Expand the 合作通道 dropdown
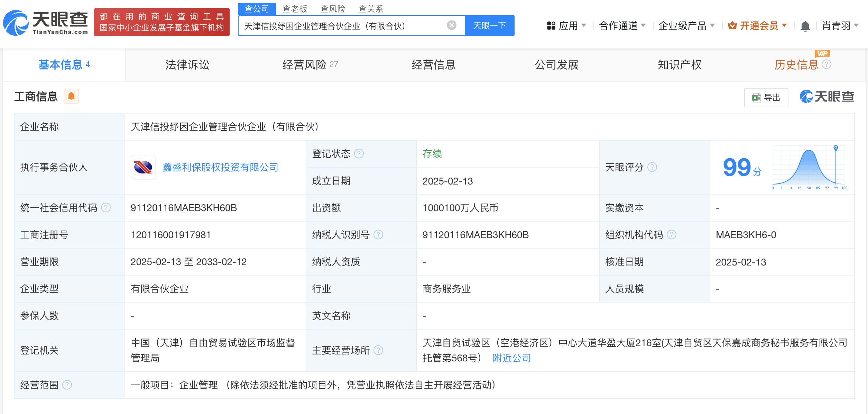The height and width of the screenshot is (414, 868). click(622, 25)
